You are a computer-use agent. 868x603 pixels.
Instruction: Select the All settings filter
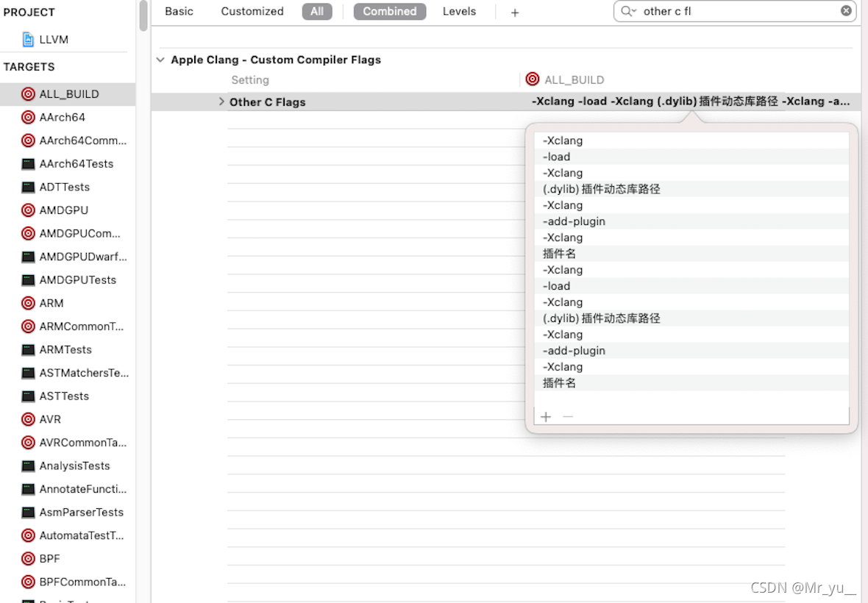click(x=317, y=12)
